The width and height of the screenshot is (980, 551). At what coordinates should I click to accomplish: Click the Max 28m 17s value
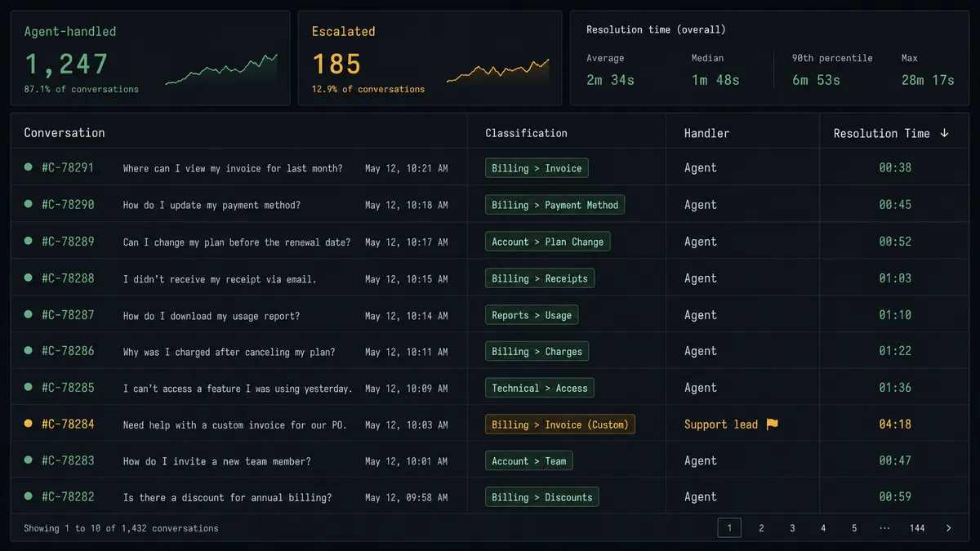[928, 79]
